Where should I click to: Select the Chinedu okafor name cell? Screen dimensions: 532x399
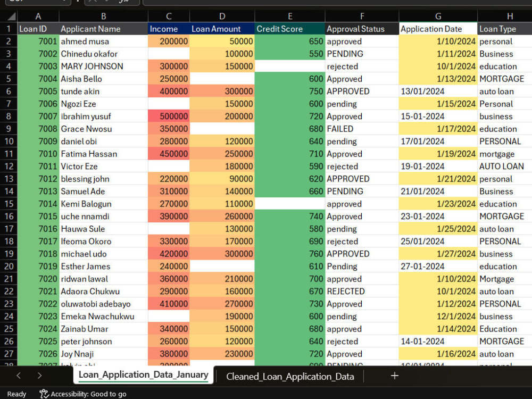(104, 54)
